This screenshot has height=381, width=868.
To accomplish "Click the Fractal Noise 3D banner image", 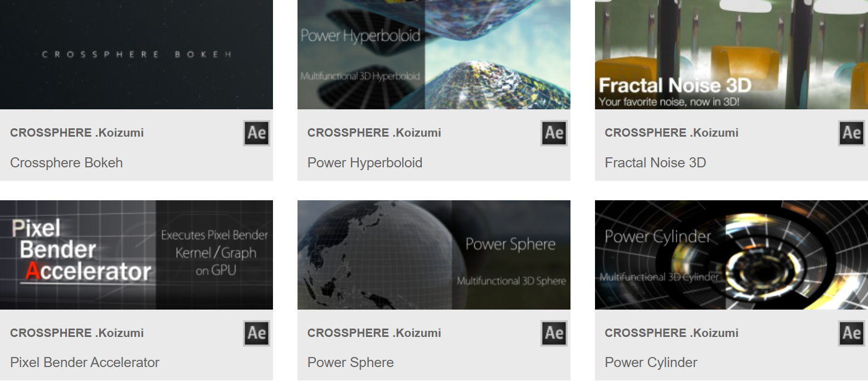I will [731, 54].
